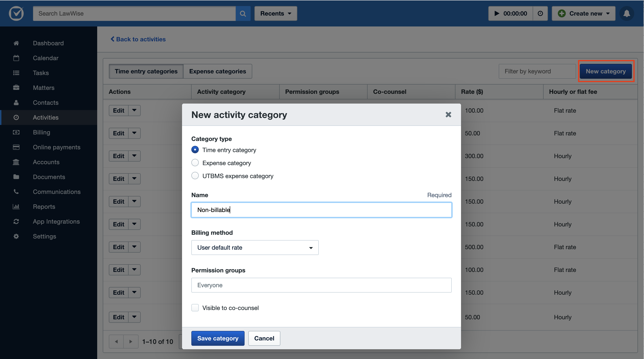Click the Permission groups field
Screen dimensions: 644x359
(x=321, y=285)
